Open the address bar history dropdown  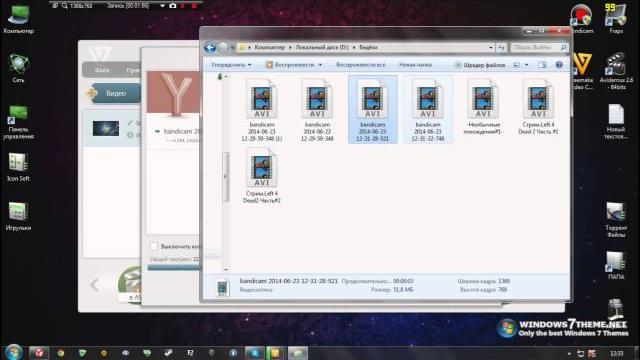tap(491, 47)
